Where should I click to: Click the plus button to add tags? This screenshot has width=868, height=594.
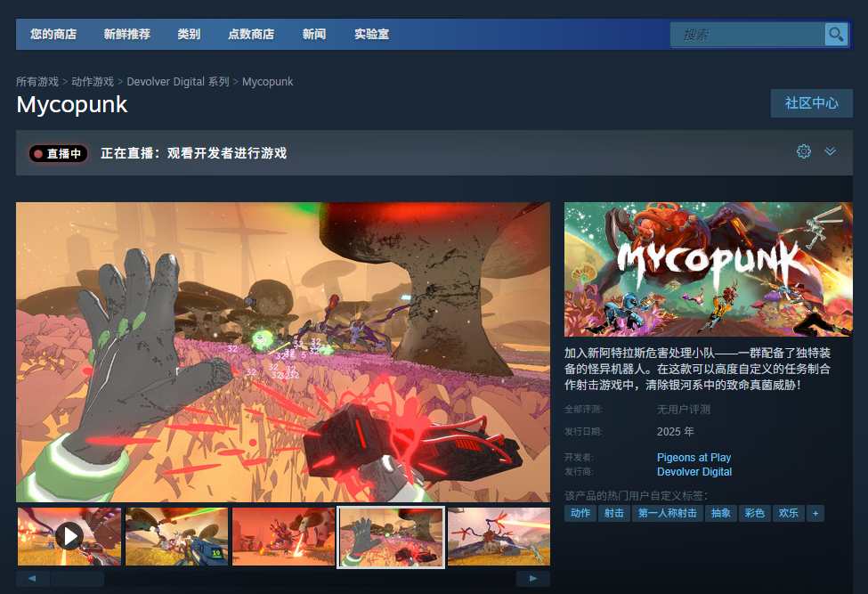coord(815,513)
